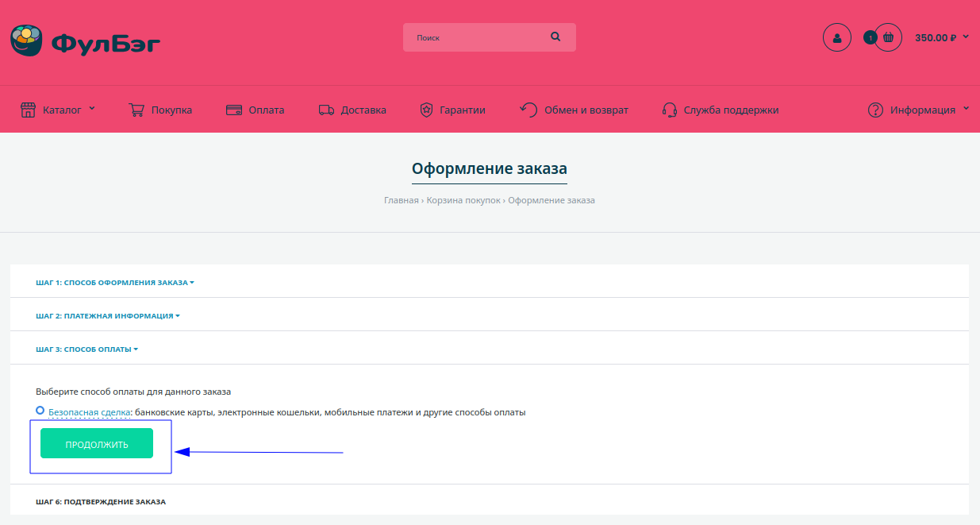Image resolution: width=980 pixels, height=525 pixels.
Task: Click the Доставка truck icon
Action: (326, 110)
